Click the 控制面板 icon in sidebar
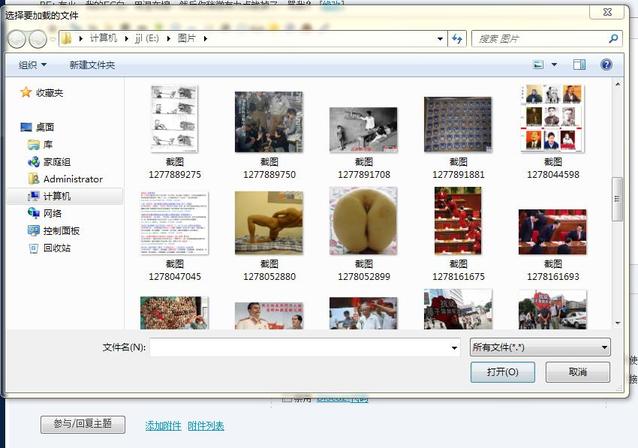Image resolution: width=638 pixels, height=448 pixels. click(33, 231)
